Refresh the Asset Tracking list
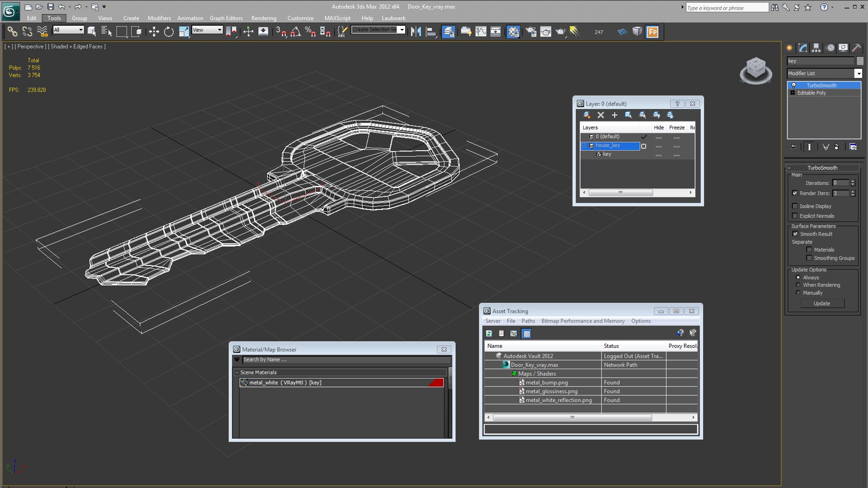Image resolution: width=868 pixels, height=488 pixels. tap(489, 334)
